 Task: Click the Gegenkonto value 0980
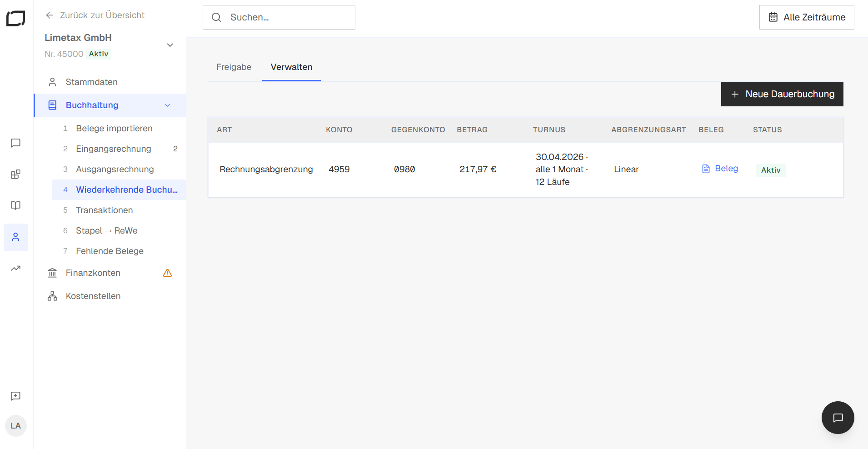404,170
